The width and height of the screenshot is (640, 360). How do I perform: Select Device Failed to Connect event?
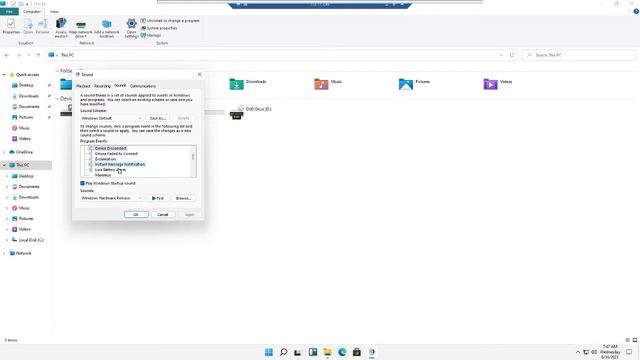[116, 153]
